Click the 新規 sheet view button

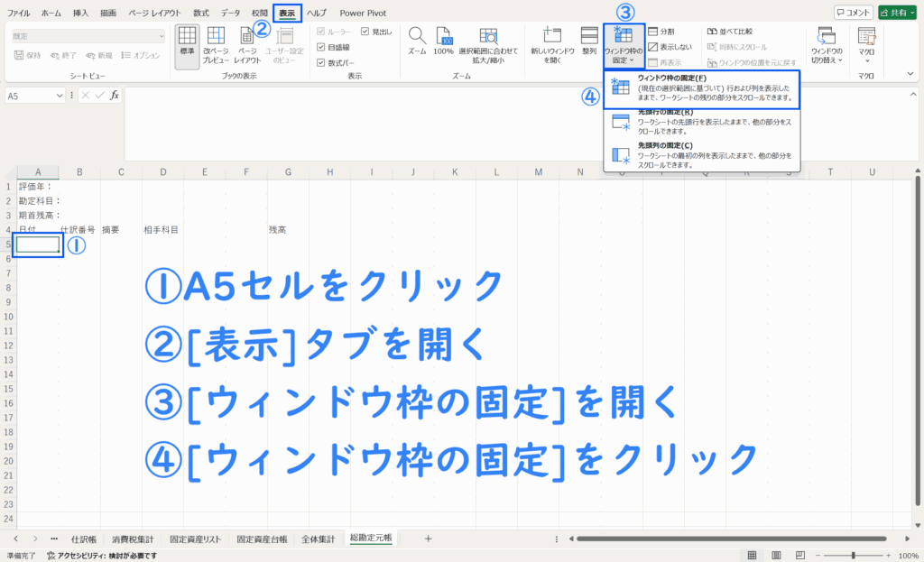tap(99, 55)
